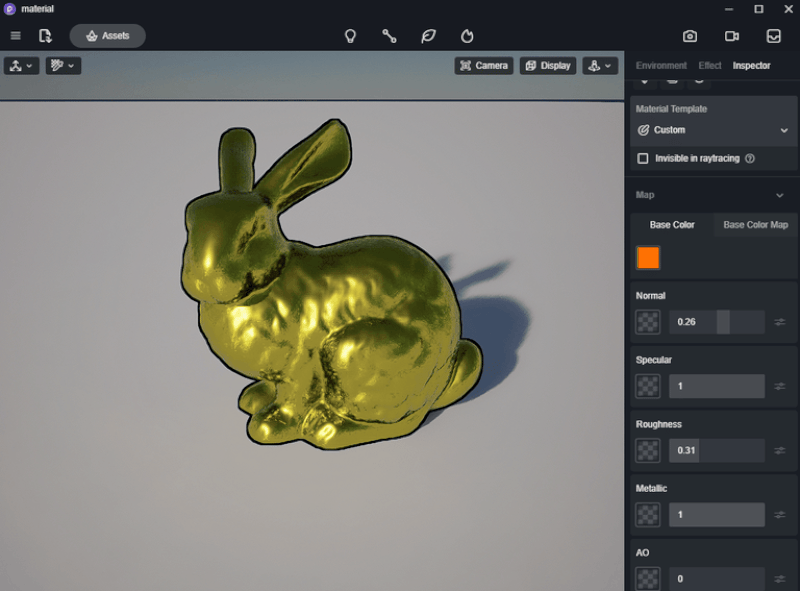Toggle Metallic settings adjust icon
Screen dimensions: 800x591
780,515
